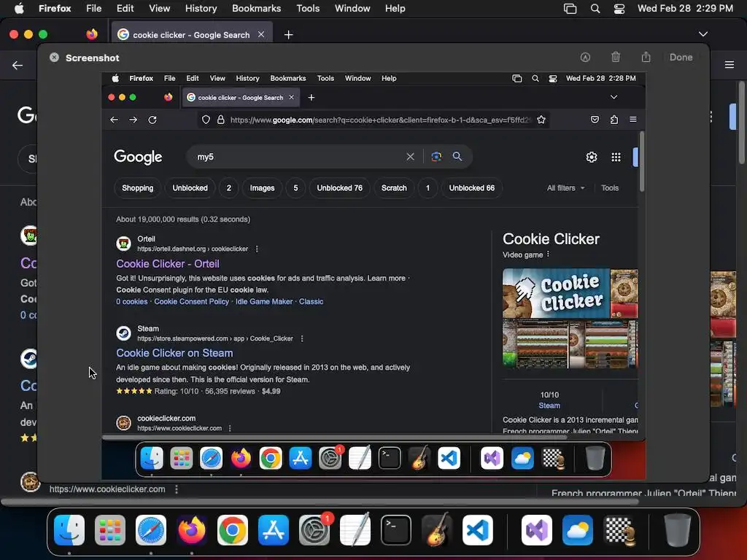The width and height of the screenshot is (747, 560).
Task: Open the Bookmarks menu
Action: [256, 8]
